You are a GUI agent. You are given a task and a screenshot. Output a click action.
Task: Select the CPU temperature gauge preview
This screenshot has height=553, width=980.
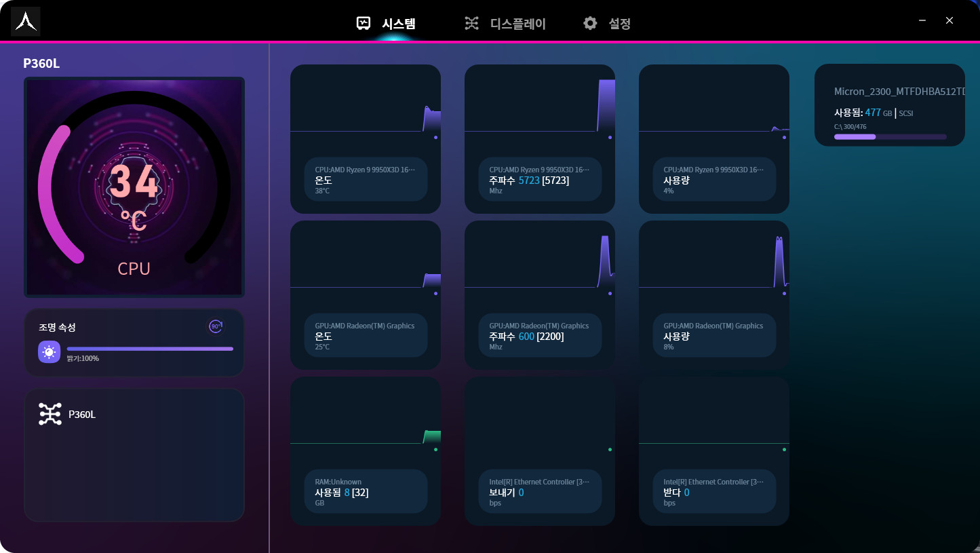click(x=134, y=187)
